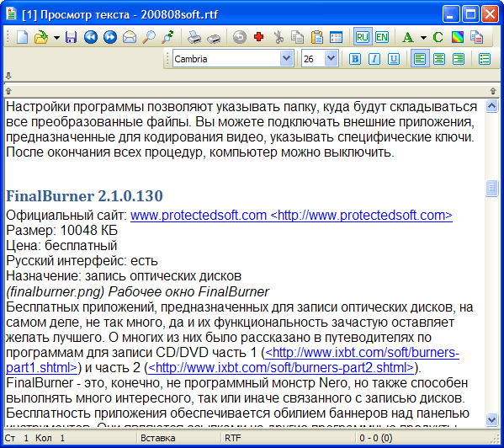Click the table/select all icon
This screenshot has width=504, height=448.
coord(336,37)
